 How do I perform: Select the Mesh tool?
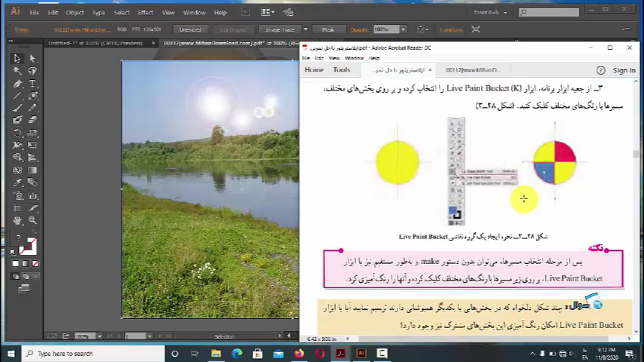tap(17, 170)
